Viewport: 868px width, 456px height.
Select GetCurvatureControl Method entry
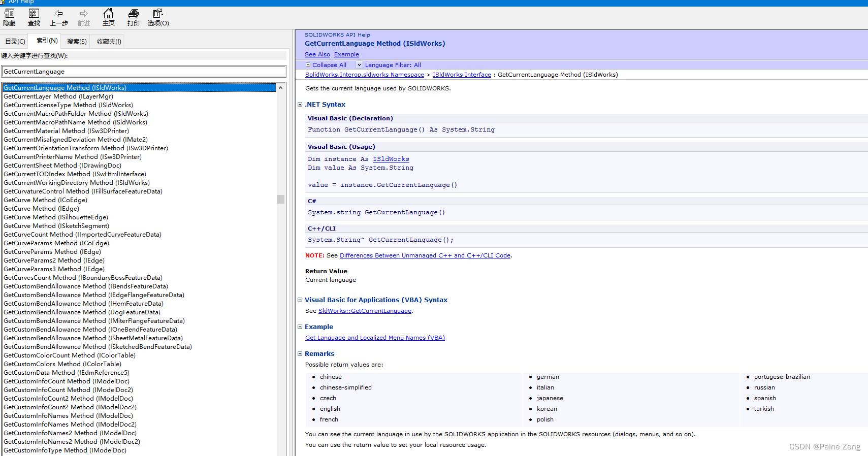click(83, 191)
